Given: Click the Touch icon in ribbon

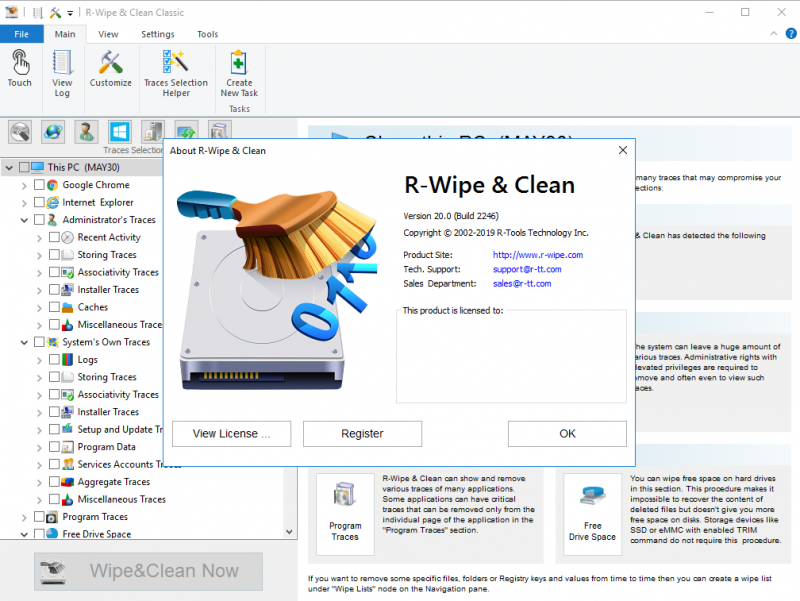Looking at the screenshot, I should tap(20, 68).
